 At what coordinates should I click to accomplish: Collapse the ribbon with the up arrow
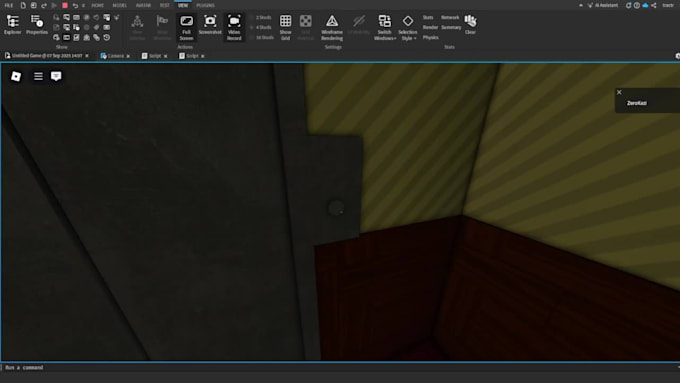581,5
